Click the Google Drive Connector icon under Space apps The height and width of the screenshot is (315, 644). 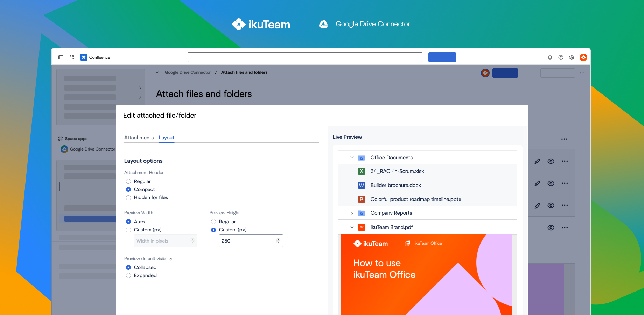coord(64,149)
